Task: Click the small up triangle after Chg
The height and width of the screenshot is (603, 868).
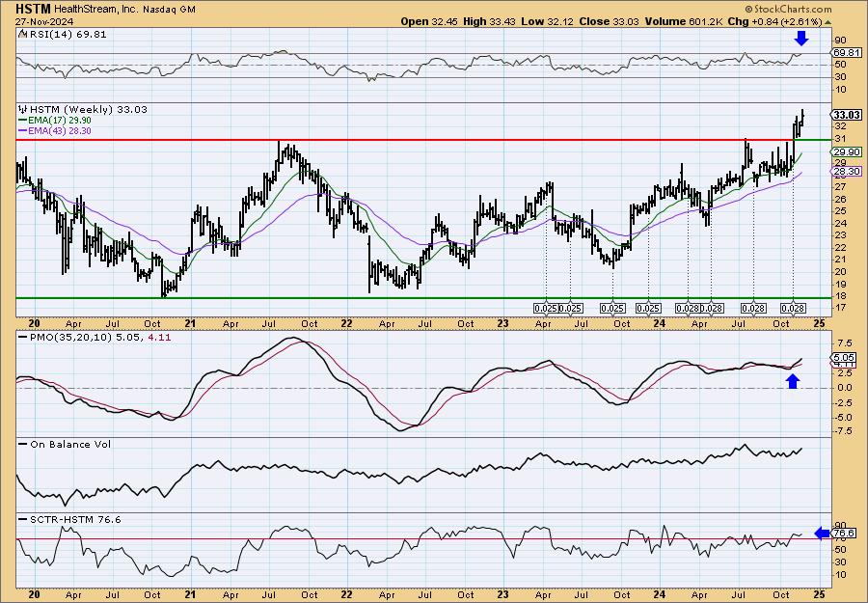Action: pos(827,22)
